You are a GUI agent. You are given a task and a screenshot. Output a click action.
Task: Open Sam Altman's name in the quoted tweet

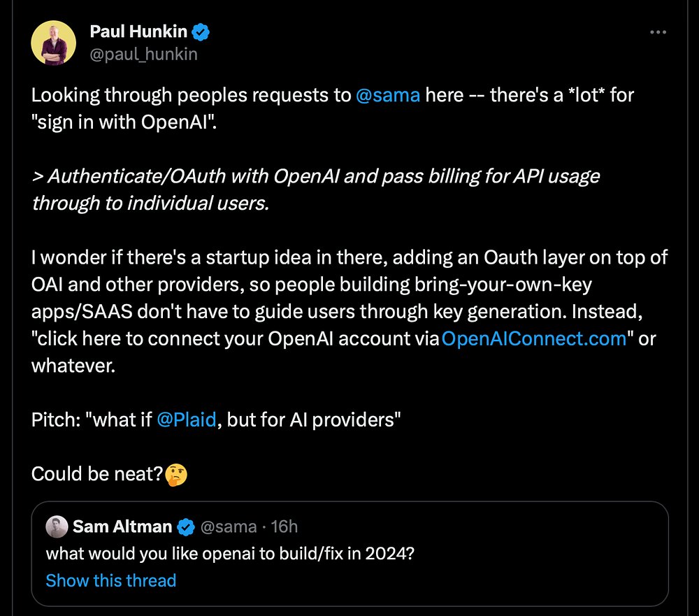click(x=122, y=527)
